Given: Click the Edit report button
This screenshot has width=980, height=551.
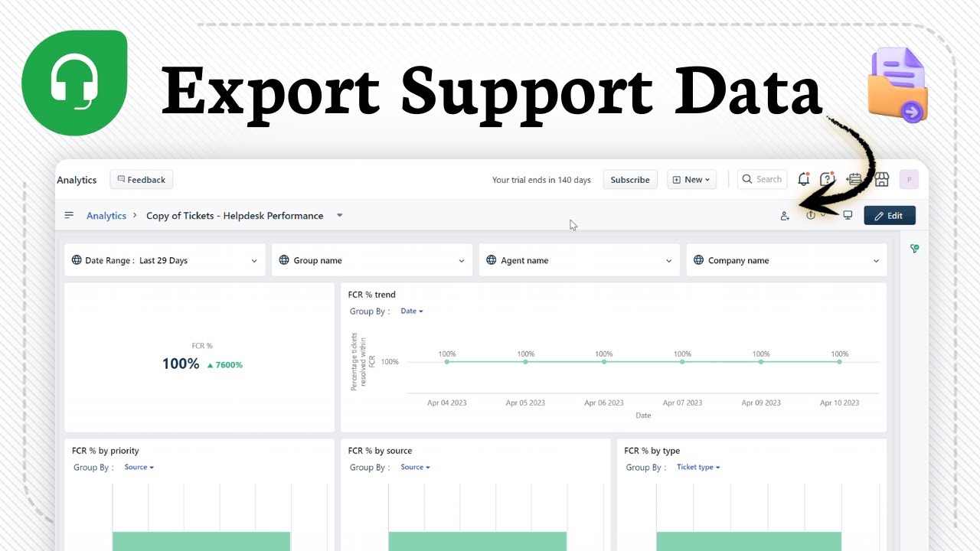Looking at the screenshot, I should 890,216.
